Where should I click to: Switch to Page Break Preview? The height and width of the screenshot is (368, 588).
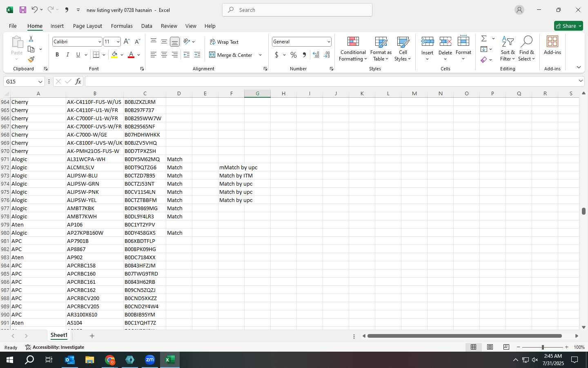(506, 347)
